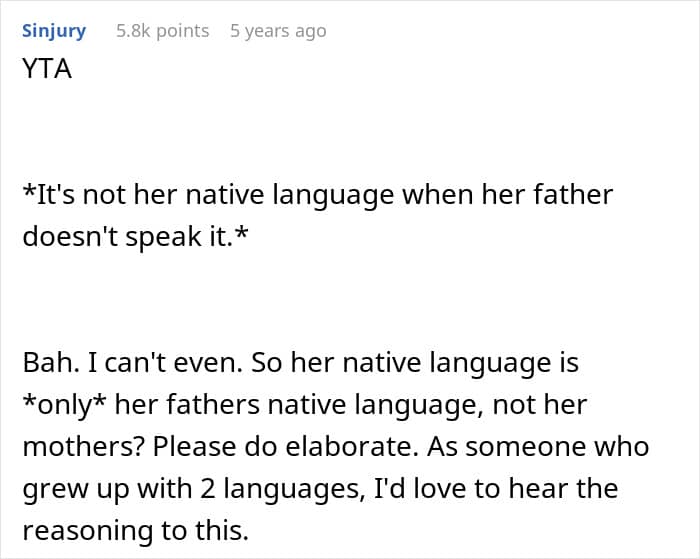This screenshot has height=559, width=700.
Task: Click the word "father" ending the first quote line
Action: click(574, 194)
